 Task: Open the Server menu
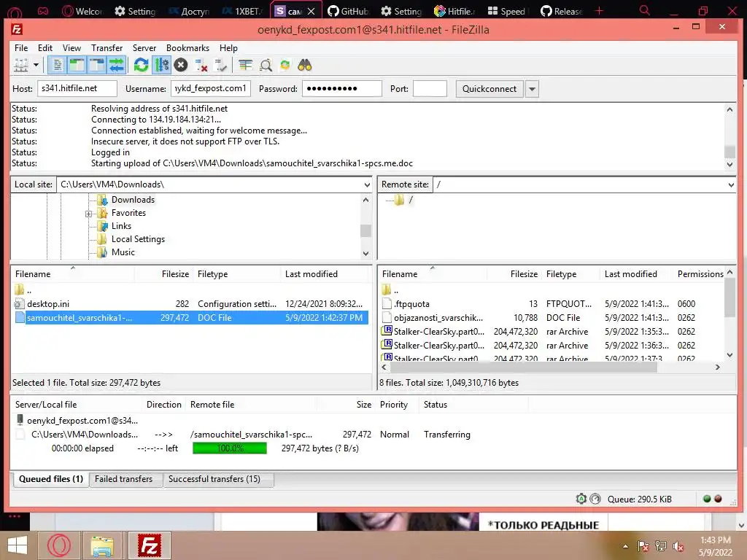(144, 47)
